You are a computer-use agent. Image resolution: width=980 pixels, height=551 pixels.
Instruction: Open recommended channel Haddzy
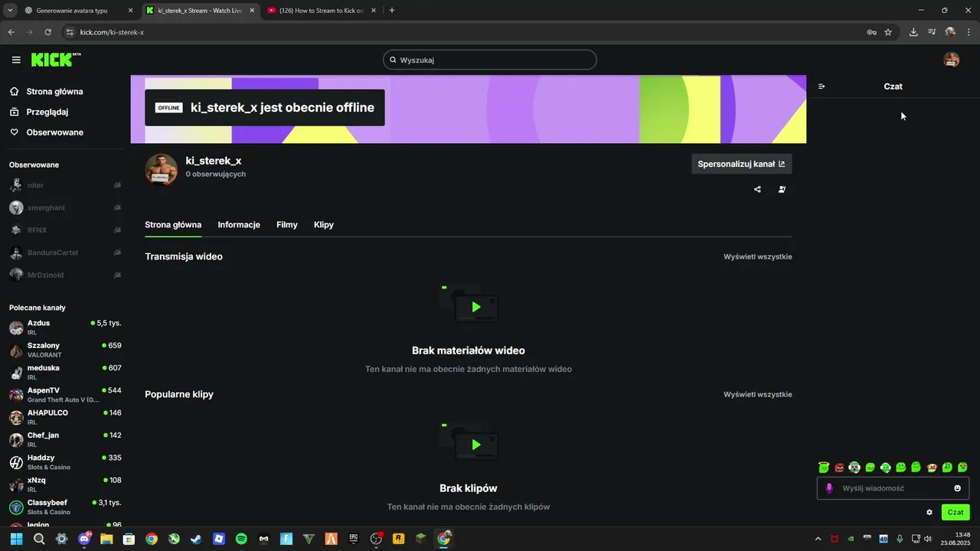click(65, 462)
